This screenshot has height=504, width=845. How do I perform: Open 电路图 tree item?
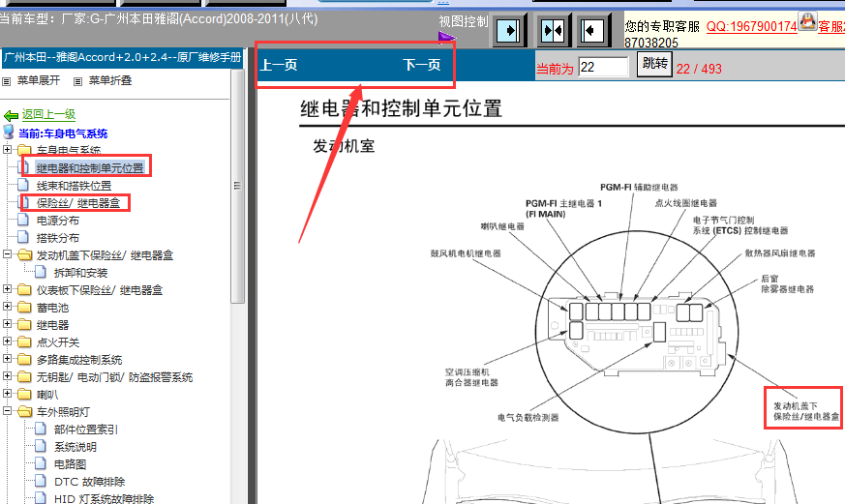point(70,464)
